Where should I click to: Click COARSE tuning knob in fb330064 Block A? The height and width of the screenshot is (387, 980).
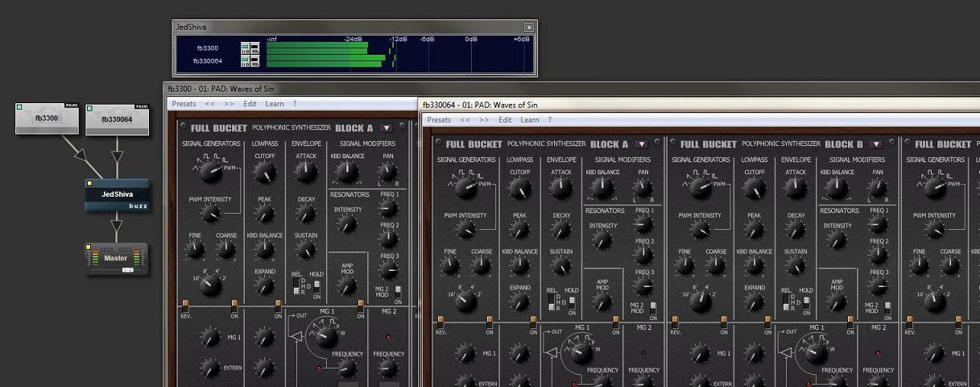tap(482, 267)
